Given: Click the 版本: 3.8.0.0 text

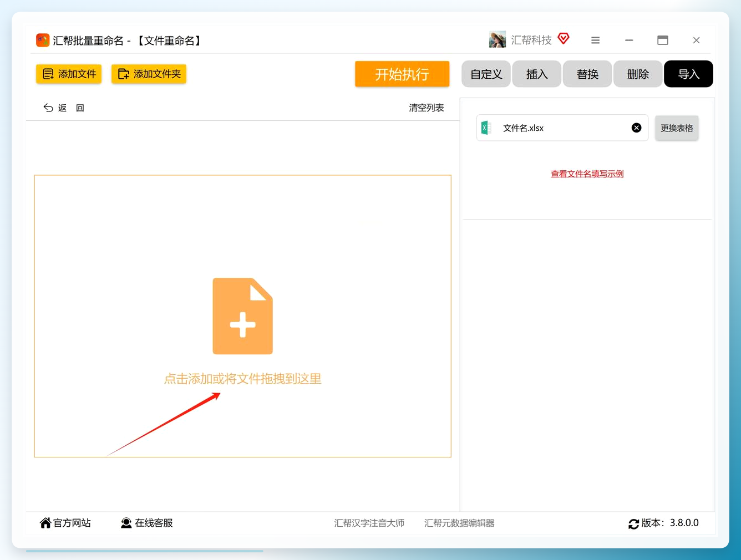Looking at the screenshot, I should (670, 523).
